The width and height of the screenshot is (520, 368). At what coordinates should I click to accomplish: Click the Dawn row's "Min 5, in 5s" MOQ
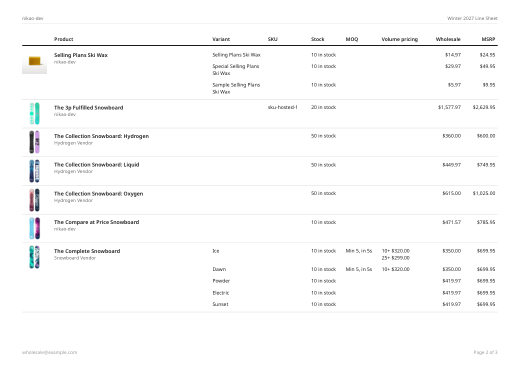pos(359,269)
